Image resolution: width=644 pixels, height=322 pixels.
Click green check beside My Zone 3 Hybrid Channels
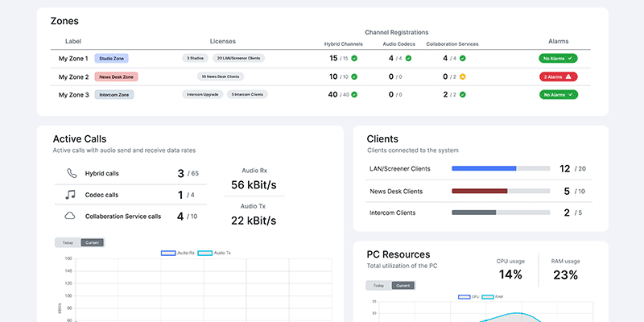click(x=354, y=95)
